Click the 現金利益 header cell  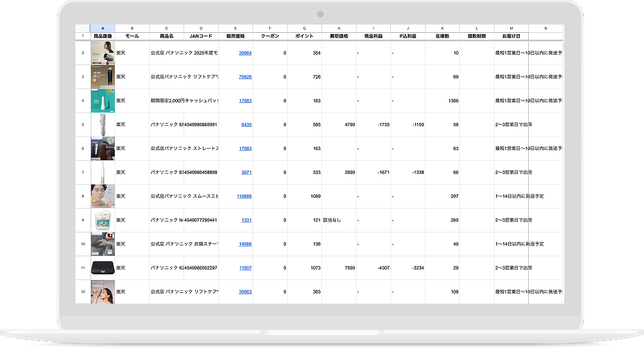[x=374, y=36]
